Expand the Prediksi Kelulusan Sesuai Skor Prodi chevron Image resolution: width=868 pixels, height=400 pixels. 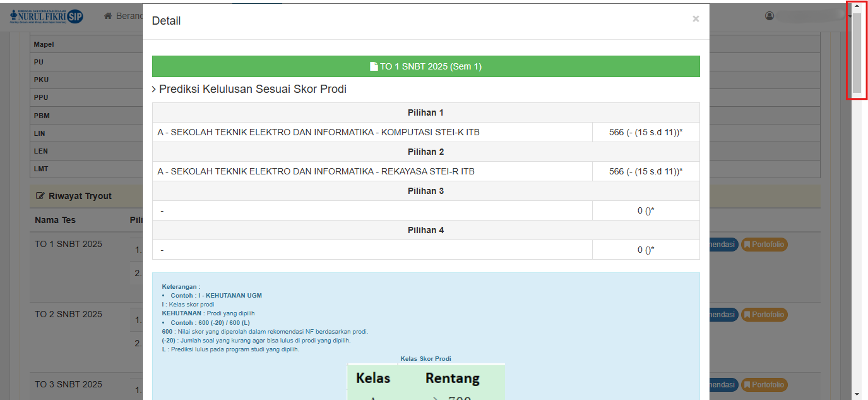click(154, 90)
